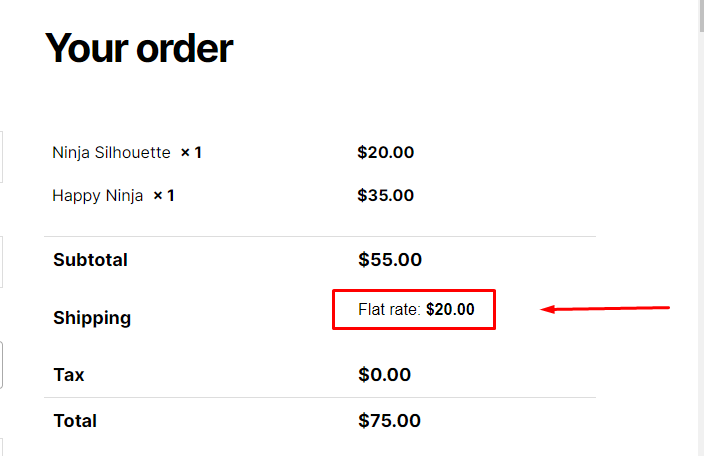The height and width of the screenshot is (456, 704).
Task: Click the partially visible field left of Tax
Action: click(x=1, y=365)
